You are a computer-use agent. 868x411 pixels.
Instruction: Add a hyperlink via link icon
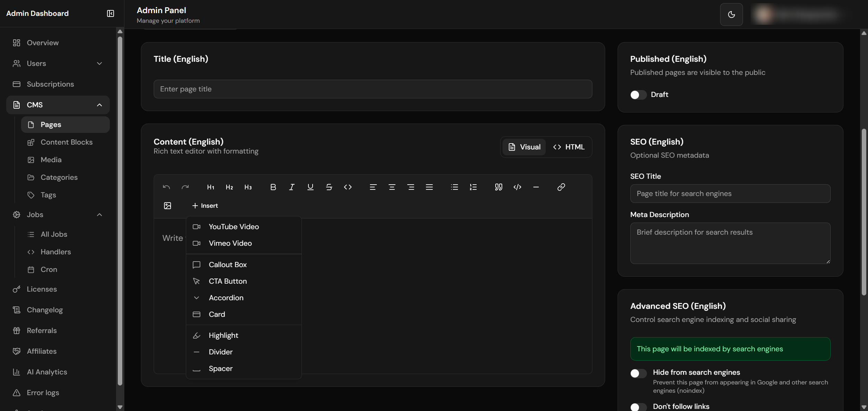(561, 187)
